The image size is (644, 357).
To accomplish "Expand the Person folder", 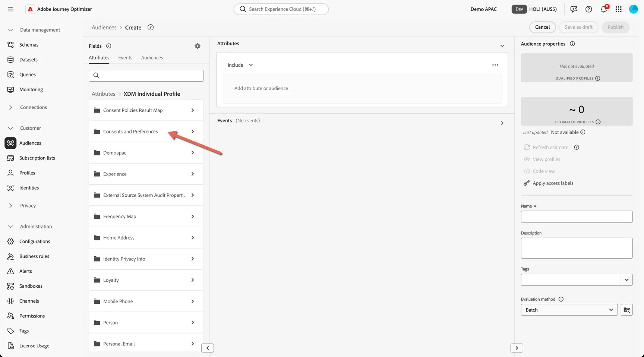I will [146, 323].
